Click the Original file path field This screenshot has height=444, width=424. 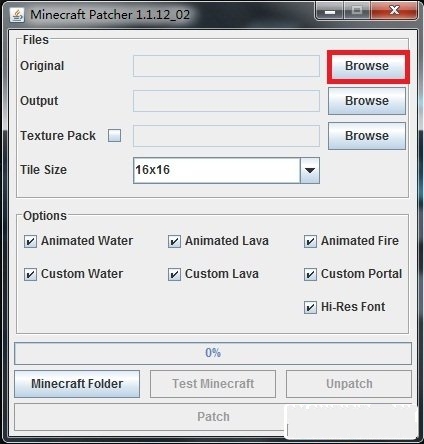point(226,66)
